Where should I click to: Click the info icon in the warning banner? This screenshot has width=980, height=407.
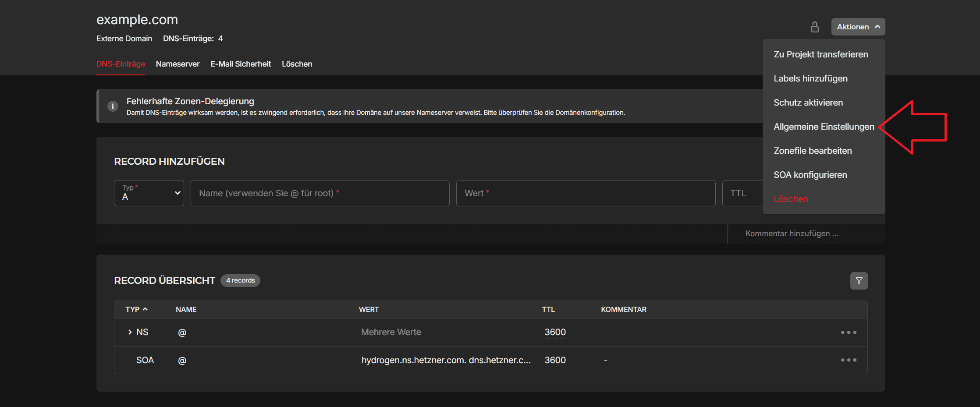click(113, 106)
